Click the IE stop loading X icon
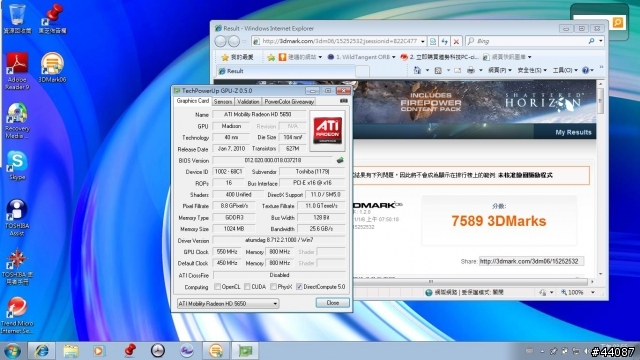640x360 pixels. click(456, 41)
